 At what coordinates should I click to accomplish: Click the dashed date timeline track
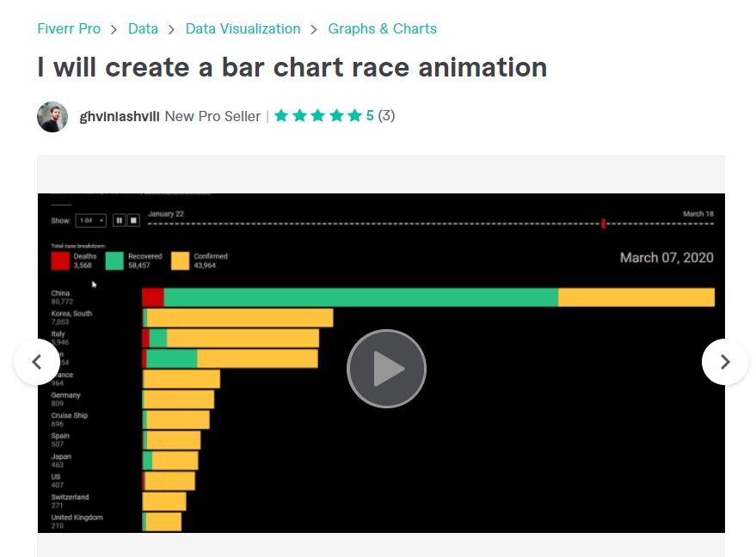(x=431, y=223)
